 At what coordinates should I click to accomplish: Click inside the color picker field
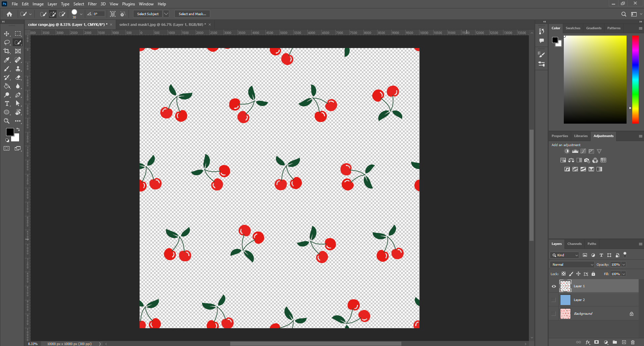click(595, 80)
